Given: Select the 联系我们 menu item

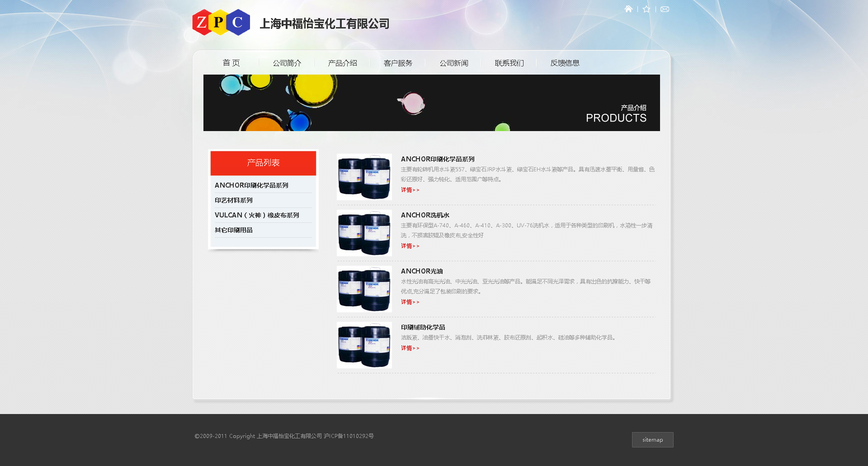Looking at the screenshot, I should click(509, 63).
